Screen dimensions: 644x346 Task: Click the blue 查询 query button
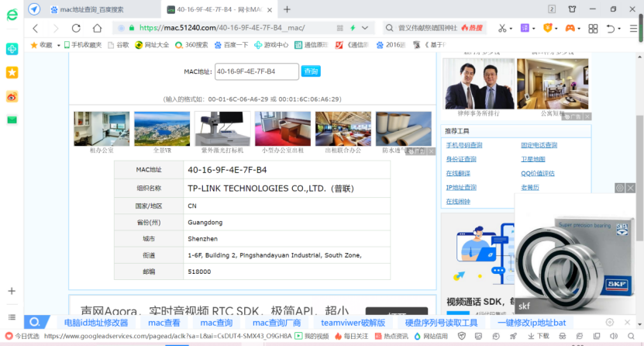(311, 71)
